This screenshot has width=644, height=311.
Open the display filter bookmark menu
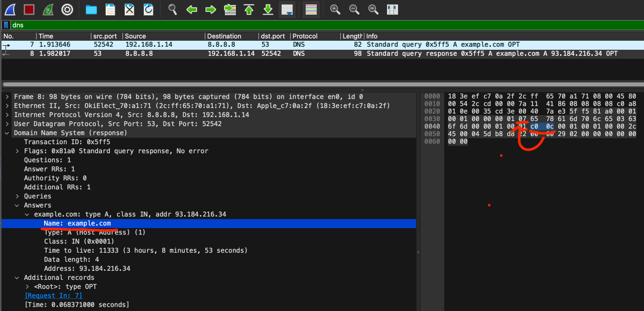click(x=6, y=25)
